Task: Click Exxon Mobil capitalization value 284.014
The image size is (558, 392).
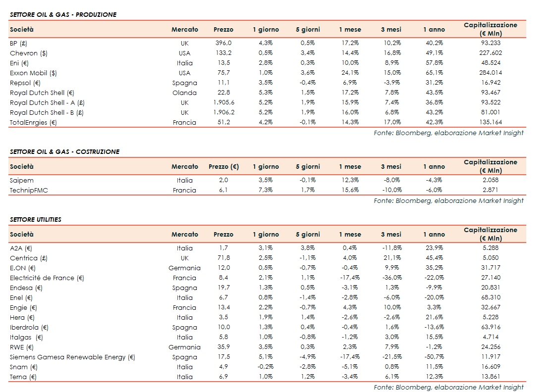Action: (490, 73)
